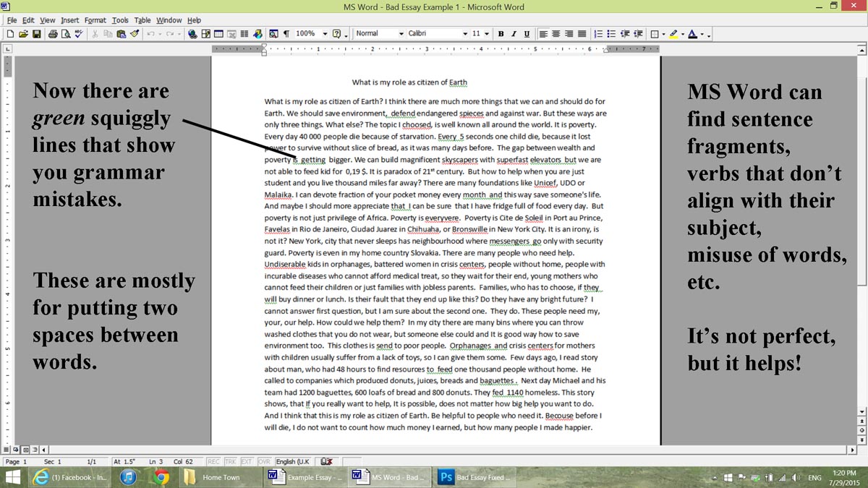Screen dimensions: 868x488
Task: Justify the paragraph text
Action: click(582, 34)
